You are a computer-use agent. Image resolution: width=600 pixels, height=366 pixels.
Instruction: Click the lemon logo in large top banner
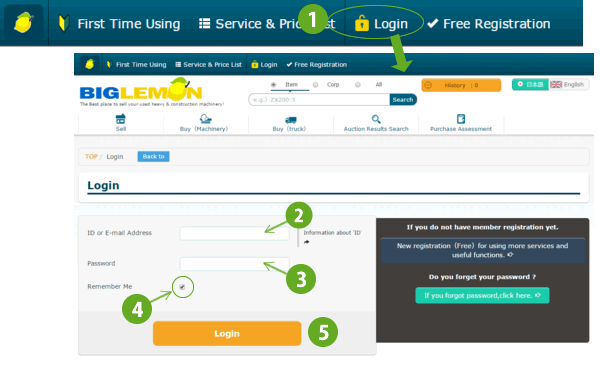[23, 23]
